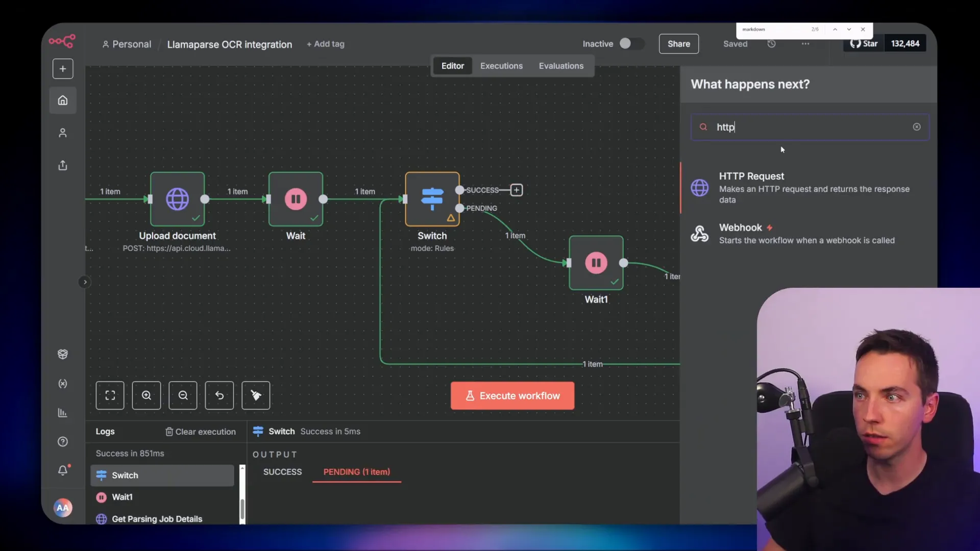Close the markdown find bar
This screenshot has width=980, height=551.
(863, 30)
